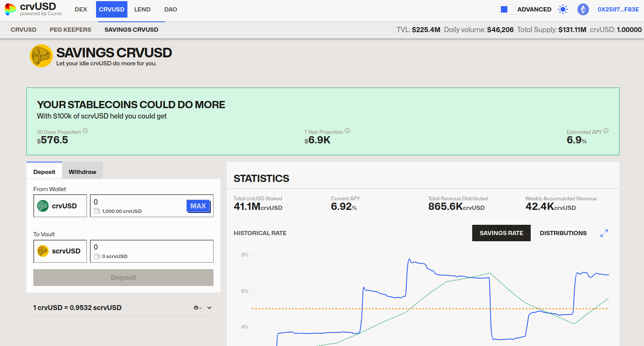This screenshot has width=644, height=346.
Task: Expand the exchange rate details chevron
Action: point(209,307)
